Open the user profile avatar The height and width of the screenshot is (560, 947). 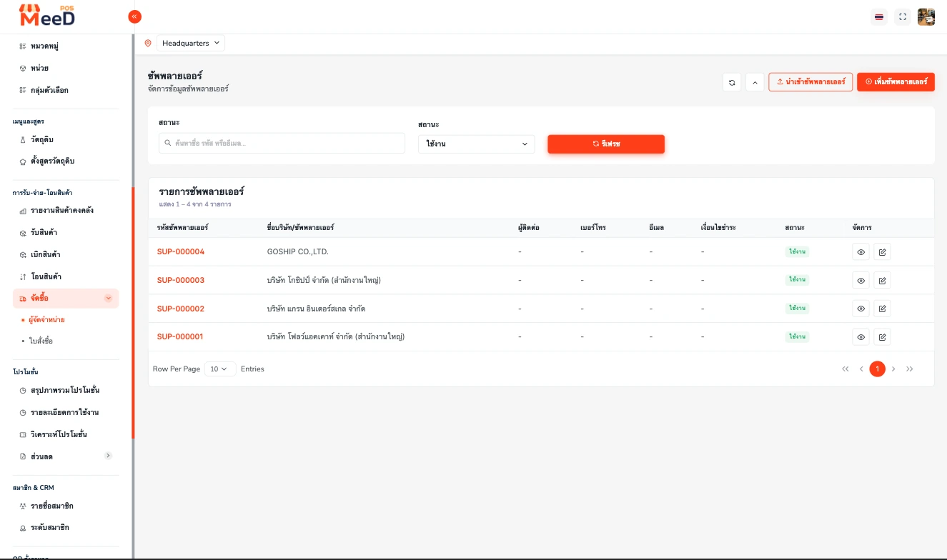[926, 17]
